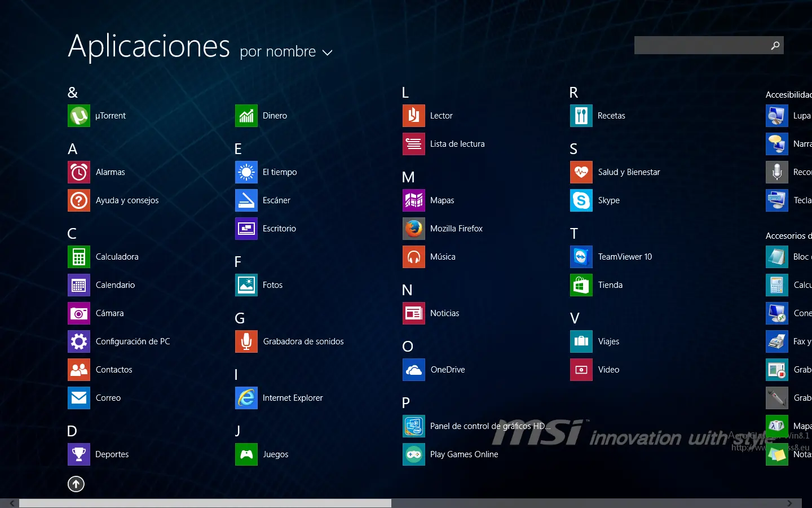Open the Lupa magnifier icon
Image resolution: width=812 pixels, height=508 pixels.
tap(777, 116)
